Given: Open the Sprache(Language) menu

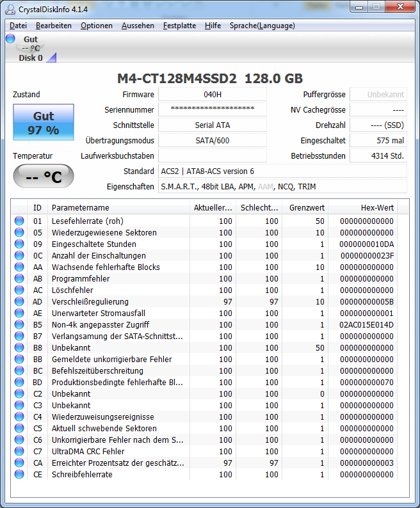Looking at the screenshot, I should [262, 26].
